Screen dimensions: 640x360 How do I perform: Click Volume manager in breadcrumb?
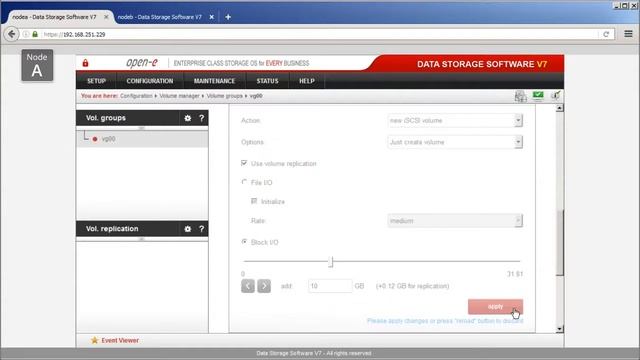179,96
